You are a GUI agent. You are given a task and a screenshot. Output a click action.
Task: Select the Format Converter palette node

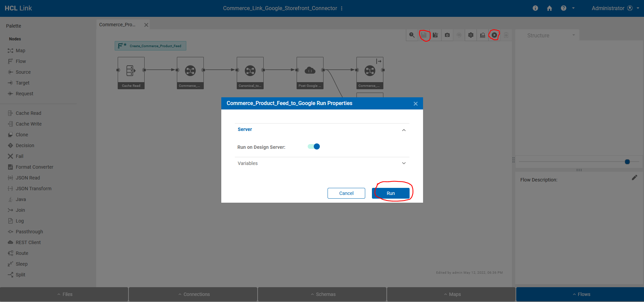coord(31,167)
